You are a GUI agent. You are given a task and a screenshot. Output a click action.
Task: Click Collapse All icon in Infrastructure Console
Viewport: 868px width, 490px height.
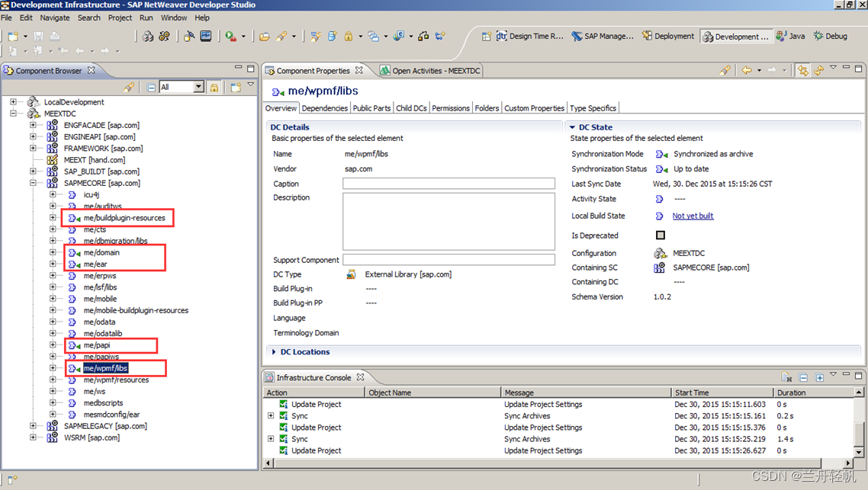(x=803, y=378)
